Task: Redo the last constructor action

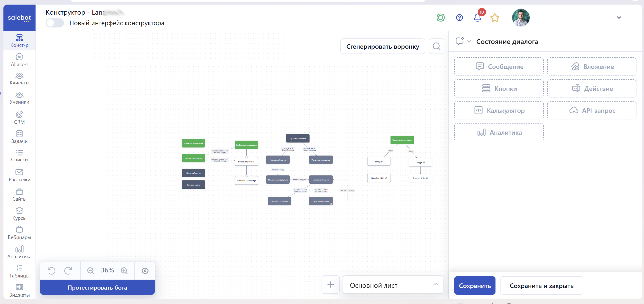Action: (68, 271)
